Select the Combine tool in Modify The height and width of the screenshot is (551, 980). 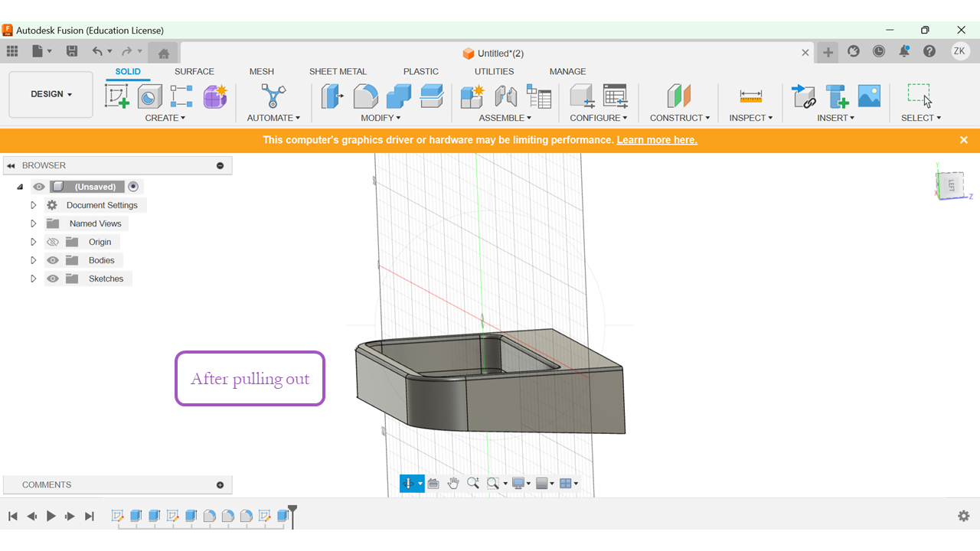398,96
